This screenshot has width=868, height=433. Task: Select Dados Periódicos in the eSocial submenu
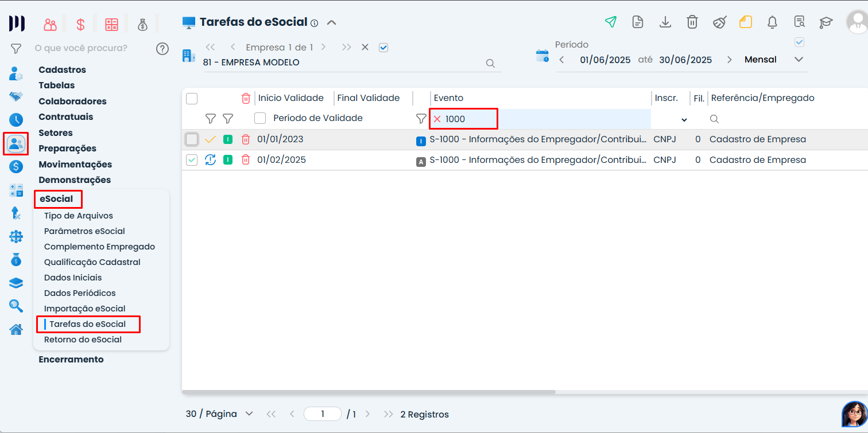[x=80, y=293]
